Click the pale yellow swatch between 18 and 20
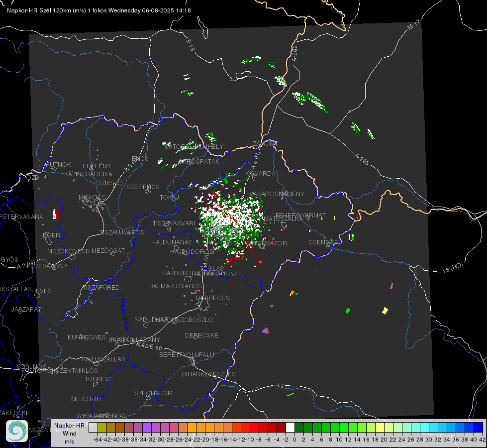This screenshot has width=487, height=448. pyautogui.click(x=380, y=428)
